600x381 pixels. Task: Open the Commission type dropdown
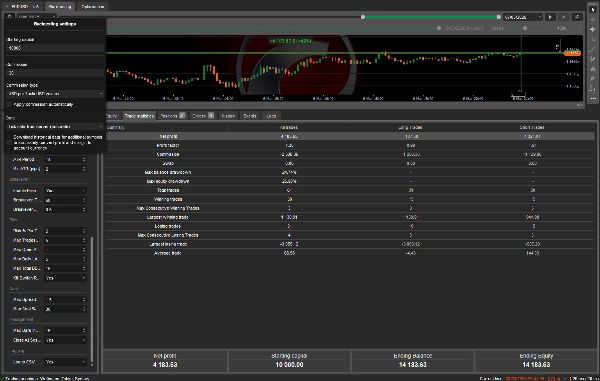(55, 94)
